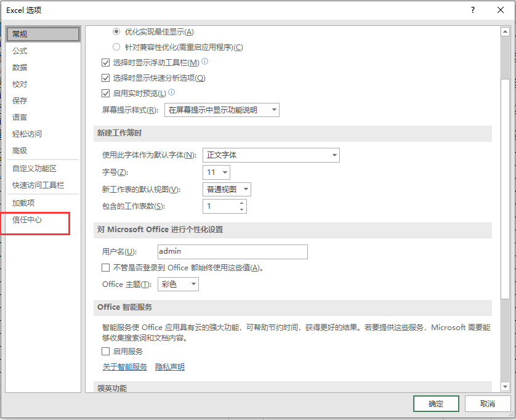Click the help question mark in title bar
Screen dimensions: 516x420
click(x=473, y=10)
